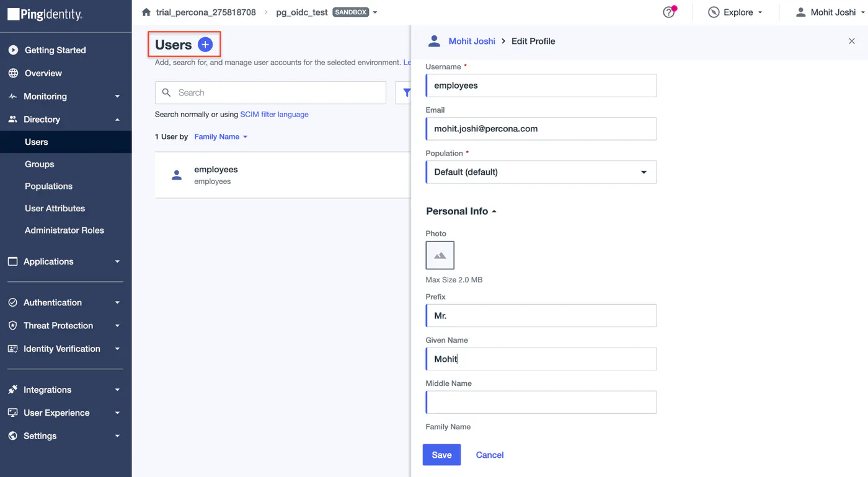Open the Explore menu
868x477 pixels.
tap(735, 12)
